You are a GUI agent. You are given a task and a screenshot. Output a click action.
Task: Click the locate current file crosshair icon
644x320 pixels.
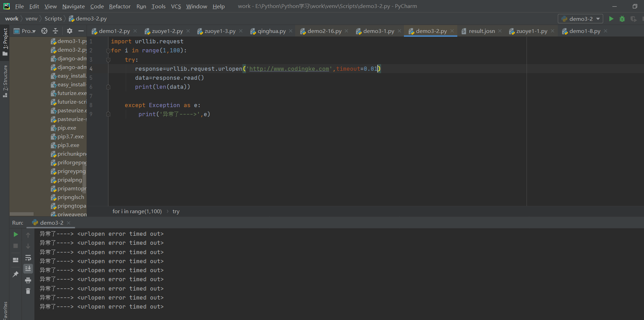(44, 31)
